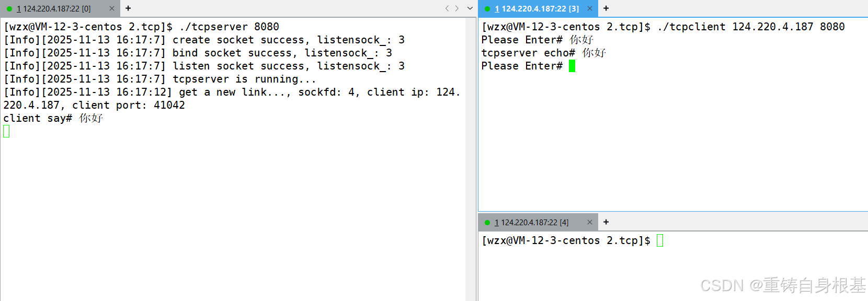The height and width of the screenshot is (301, 868).
Task: Click the green status dot on tab [0]
Action: pos(9,9)
